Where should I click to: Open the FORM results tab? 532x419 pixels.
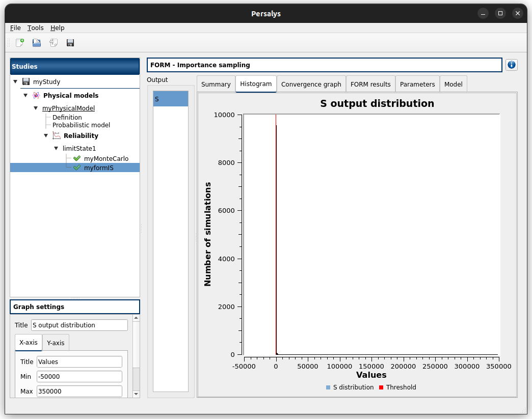tap(370, 84)
